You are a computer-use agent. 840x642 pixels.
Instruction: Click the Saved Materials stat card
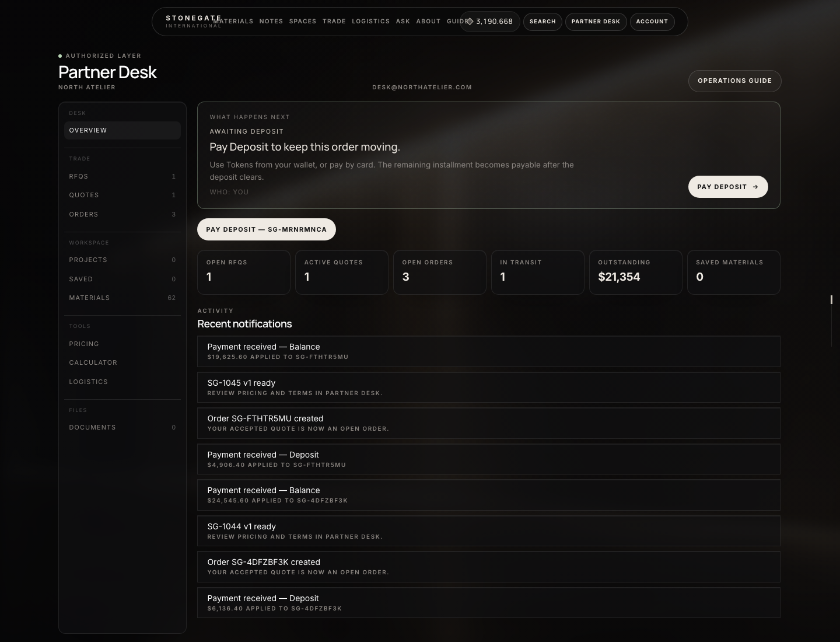(734, 272)
